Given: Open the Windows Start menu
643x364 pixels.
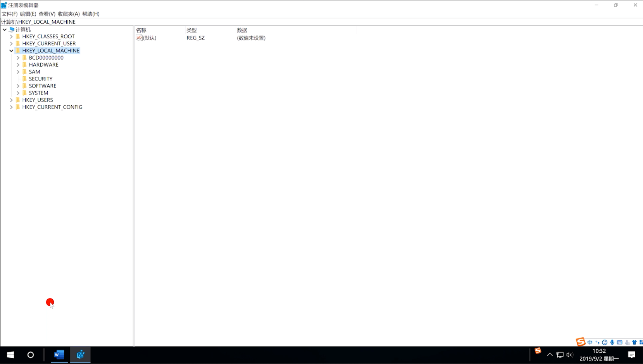Looking at the screenshot, I should point(10,355).
